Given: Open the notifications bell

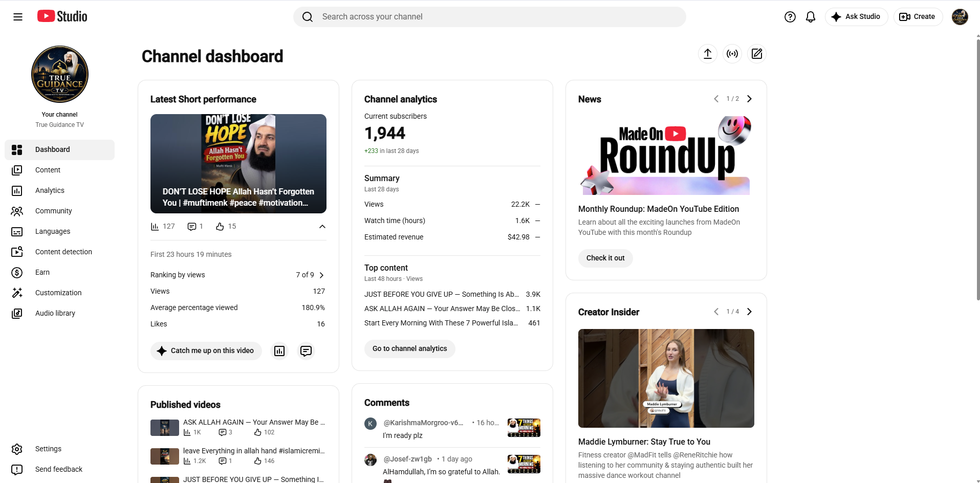Looking at the screenshot, I should tap(811, 17).
